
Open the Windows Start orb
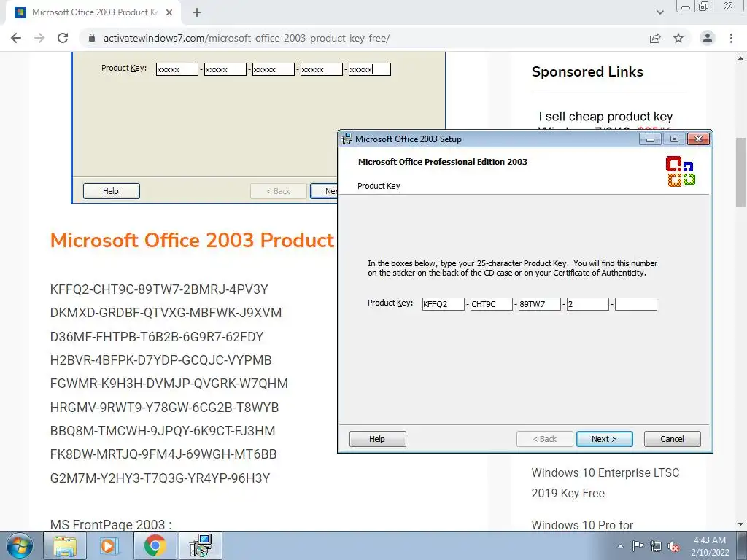pyautogui.click(x=20, y=545)
